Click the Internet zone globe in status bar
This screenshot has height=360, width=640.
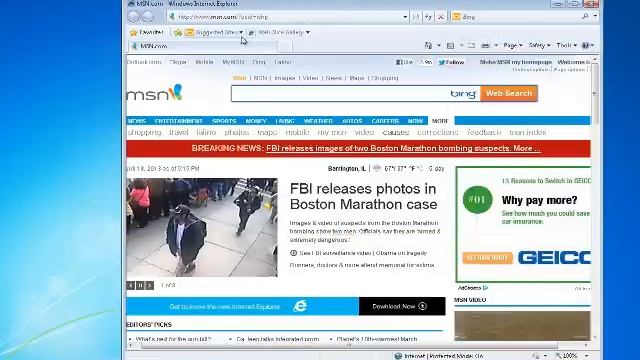point(398,356)
